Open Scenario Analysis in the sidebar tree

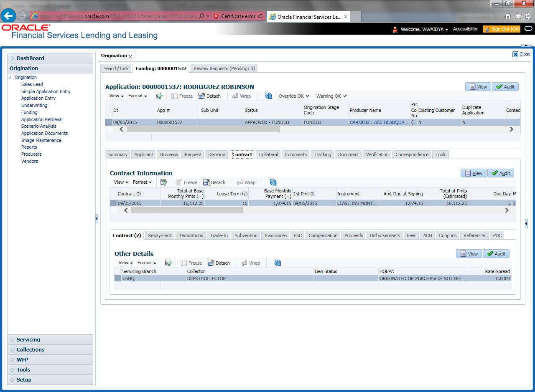[x=39, y=126]
